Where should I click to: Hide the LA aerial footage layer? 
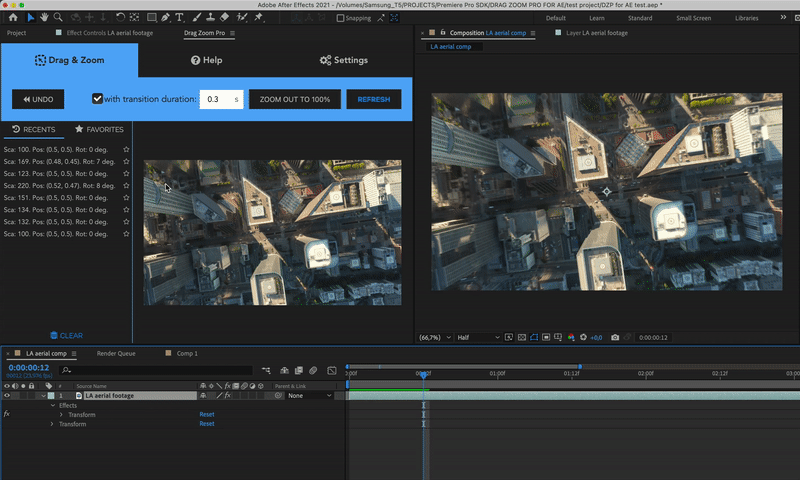pyautogui.click(x=7, y=396)
